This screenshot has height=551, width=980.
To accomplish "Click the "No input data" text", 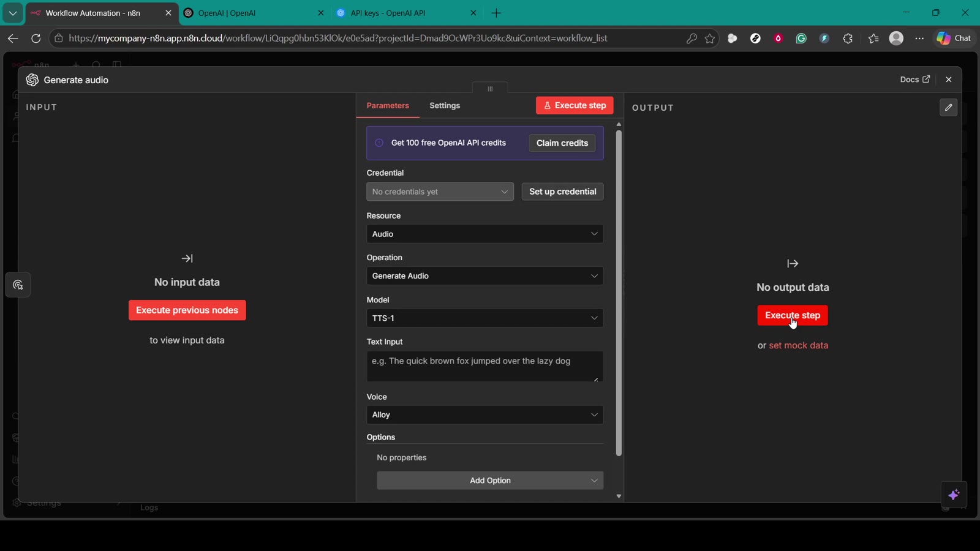I will click(187, 282).
